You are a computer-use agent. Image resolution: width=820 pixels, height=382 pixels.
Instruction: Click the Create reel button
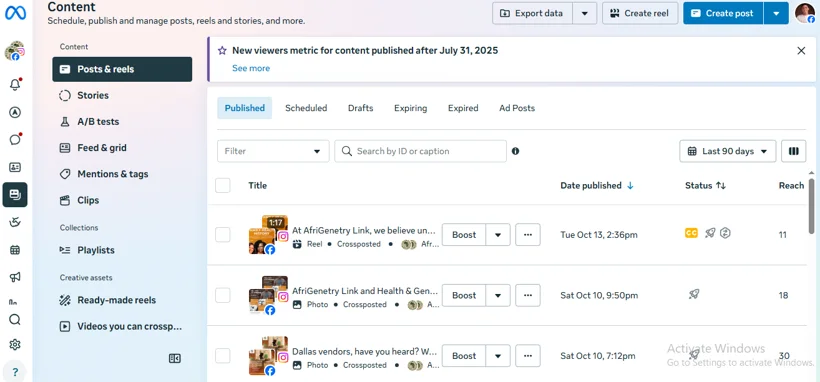click(640, 13)
